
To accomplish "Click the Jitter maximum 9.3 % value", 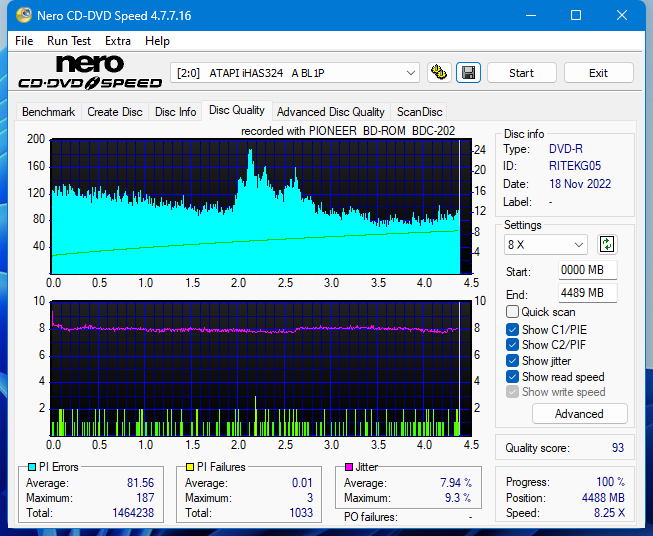I will click(458, 498).
